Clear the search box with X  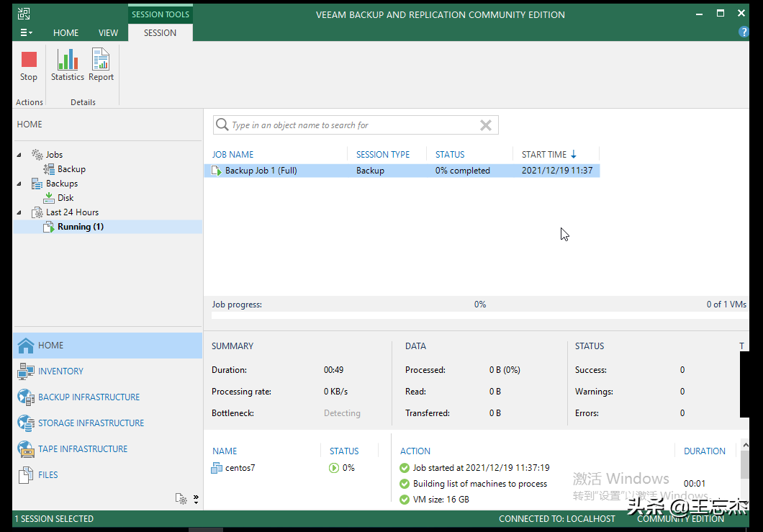pos(486,125)
